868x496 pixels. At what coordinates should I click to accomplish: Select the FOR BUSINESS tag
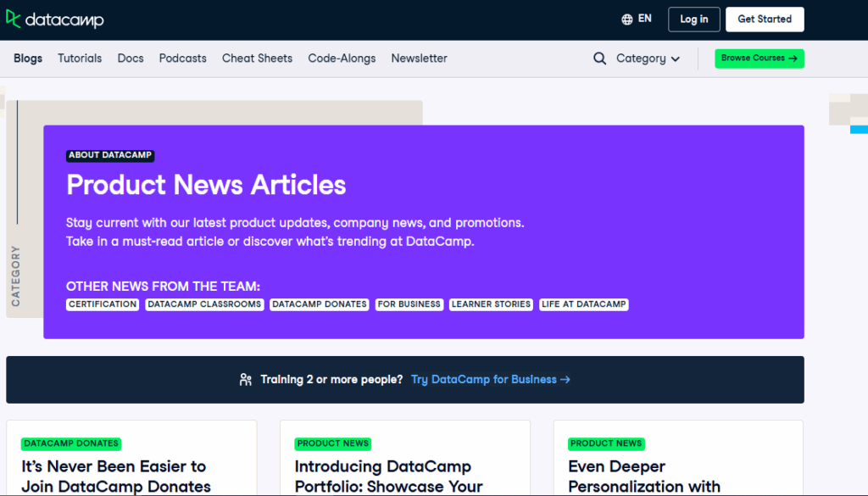(x=409, y=304)
